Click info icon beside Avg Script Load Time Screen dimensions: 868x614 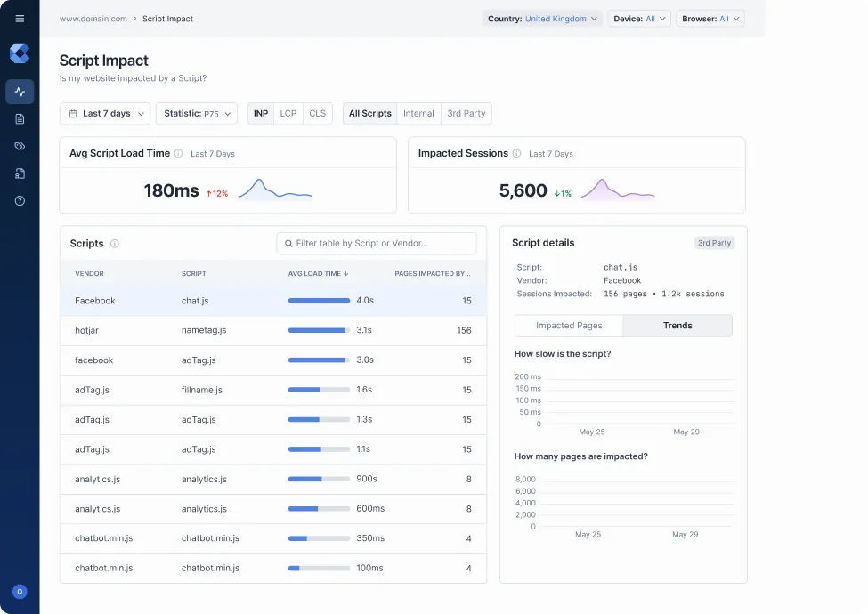(179, 154)
